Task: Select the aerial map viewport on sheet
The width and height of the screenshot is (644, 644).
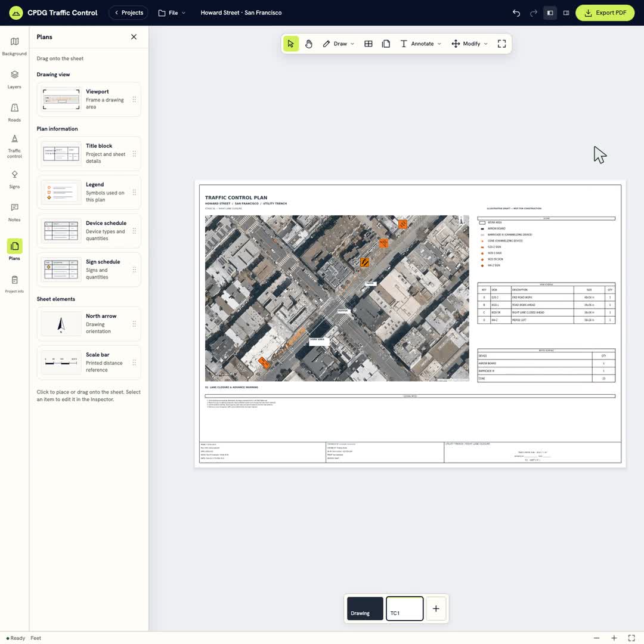Action: (x=337, y=298)
